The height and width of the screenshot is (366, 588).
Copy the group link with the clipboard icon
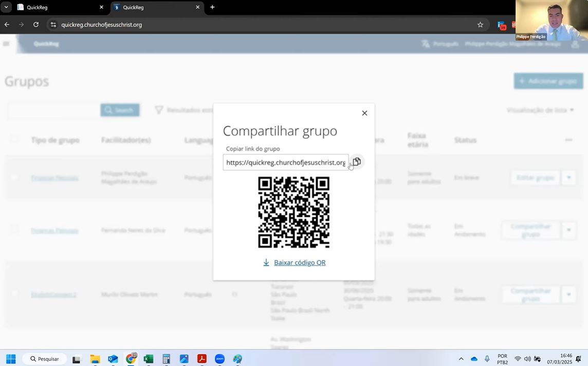point(357,161)
